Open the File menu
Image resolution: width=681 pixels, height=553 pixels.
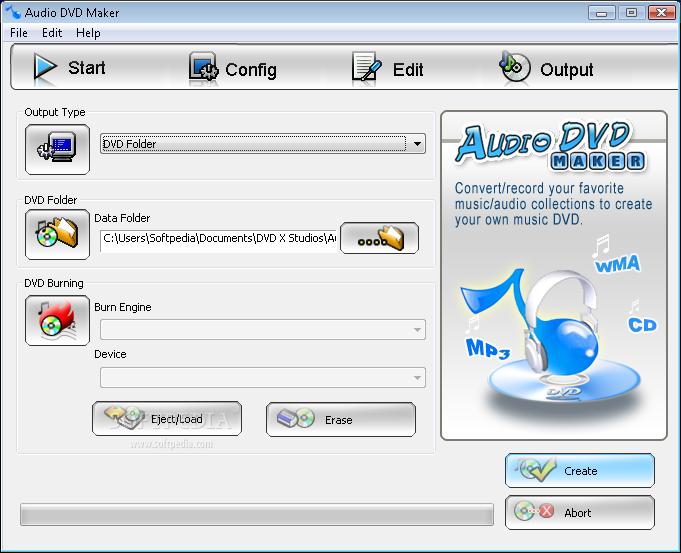(19, 33)
